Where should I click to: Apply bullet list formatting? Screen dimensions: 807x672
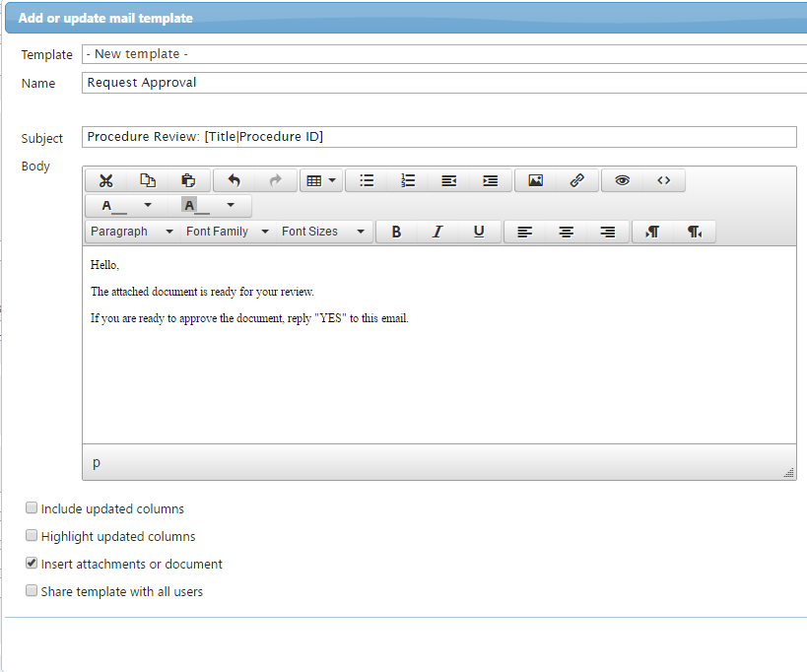coord(367,180)
